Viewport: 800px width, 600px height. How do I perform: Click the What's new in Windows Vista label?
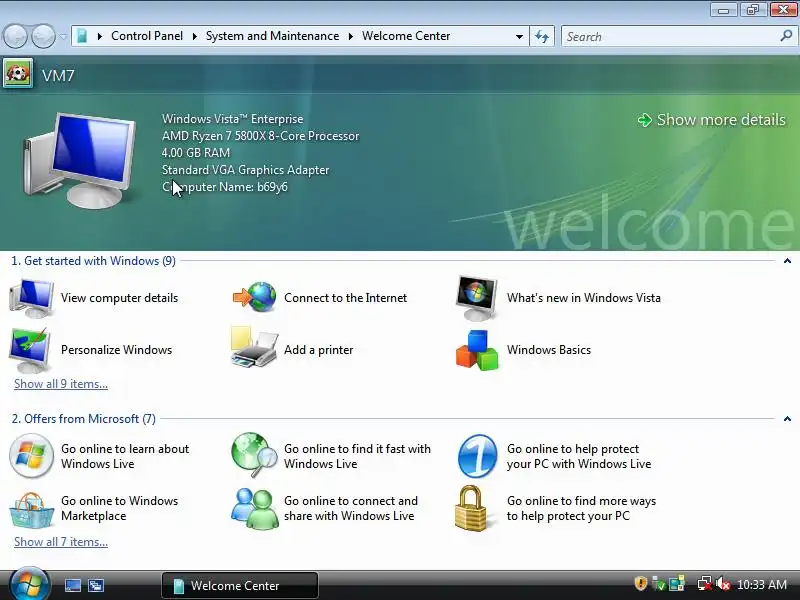tap(584, 298)
